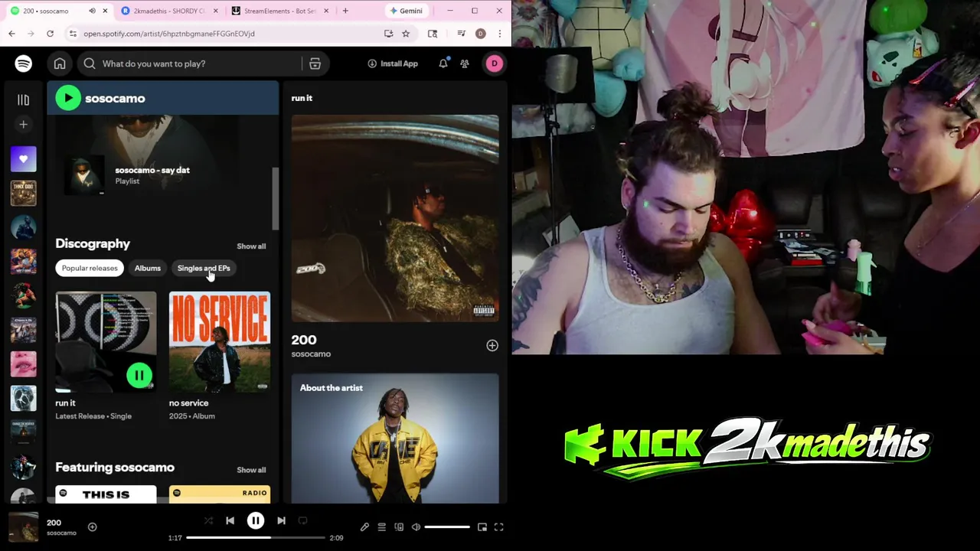The width and height of the screenshot is (980, 551).
Task: Open Connect to a device icon
Action: coord(399,527)
